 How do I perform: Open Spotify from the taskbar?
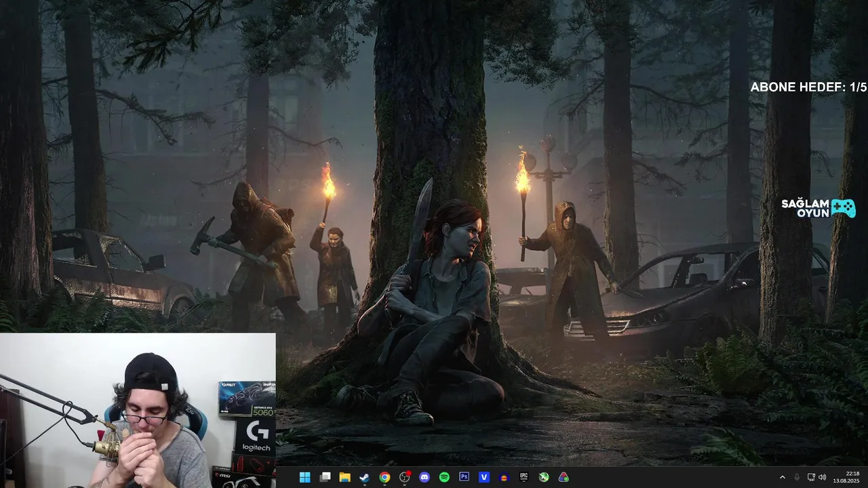coord(444,477)
